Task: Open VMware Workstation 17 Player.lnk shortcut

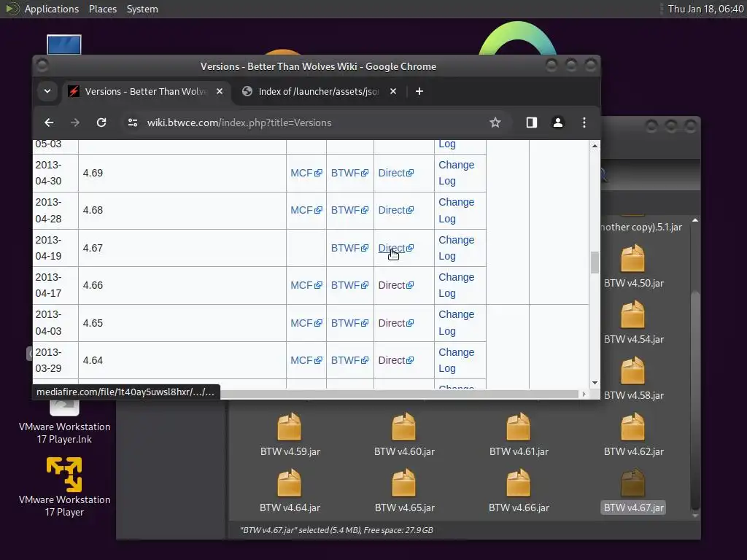Action: 64,421
